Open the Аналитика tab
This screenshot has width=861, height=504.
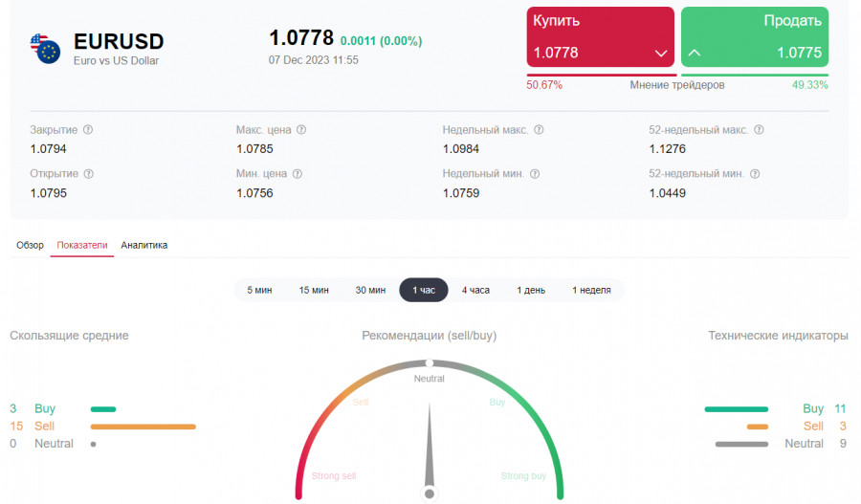pyautogui.click(x=143, y=245)
